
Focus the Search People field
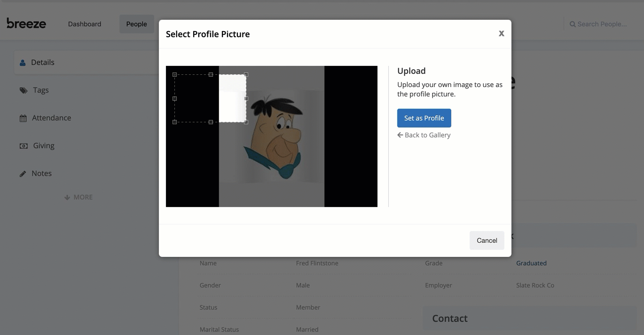click(602, 24)
